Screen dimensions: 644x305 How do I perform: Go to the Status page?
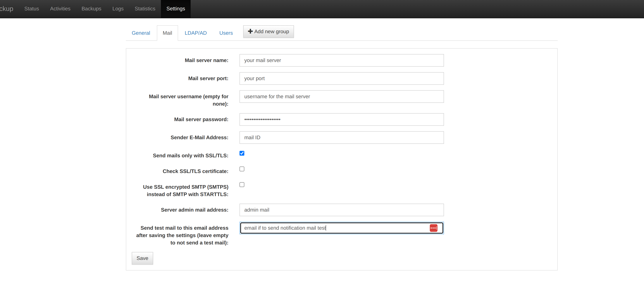(x=32, y=9)
